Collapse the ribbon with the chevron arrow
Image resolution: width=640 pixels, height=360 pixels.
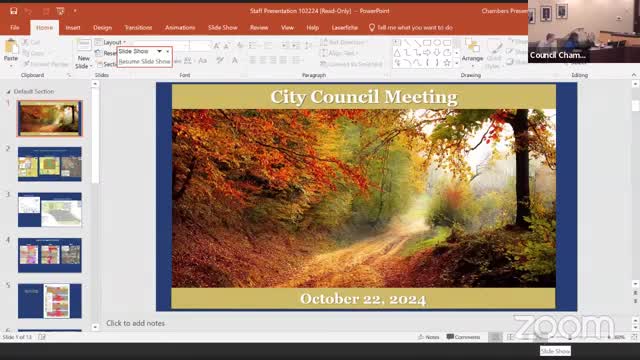634,75
